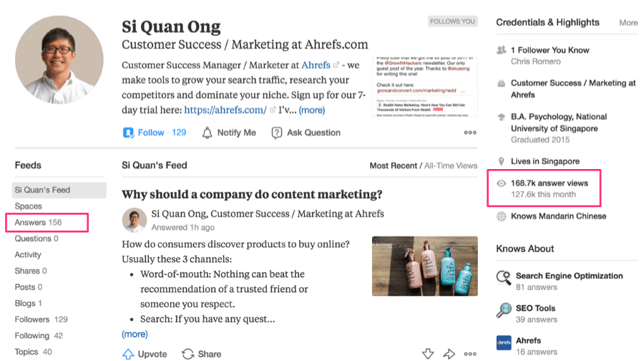
Task: Click Knows Mandarin Chinese credential
Action: click(x=559, y=216)
